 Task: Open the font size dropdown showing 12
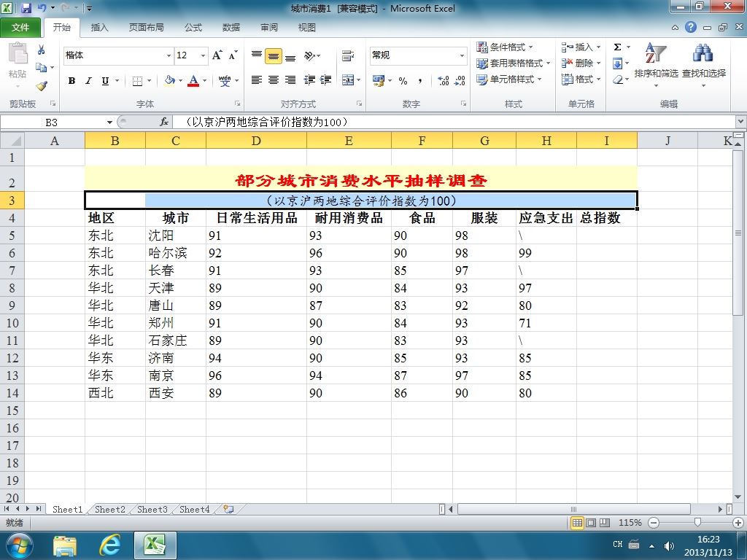pos(203,55)
